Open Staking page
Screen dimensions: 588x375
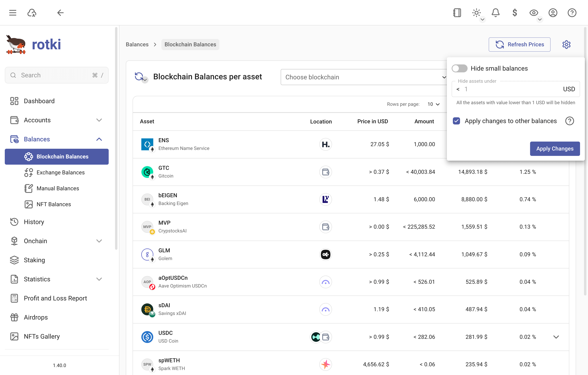pos(57,260)
